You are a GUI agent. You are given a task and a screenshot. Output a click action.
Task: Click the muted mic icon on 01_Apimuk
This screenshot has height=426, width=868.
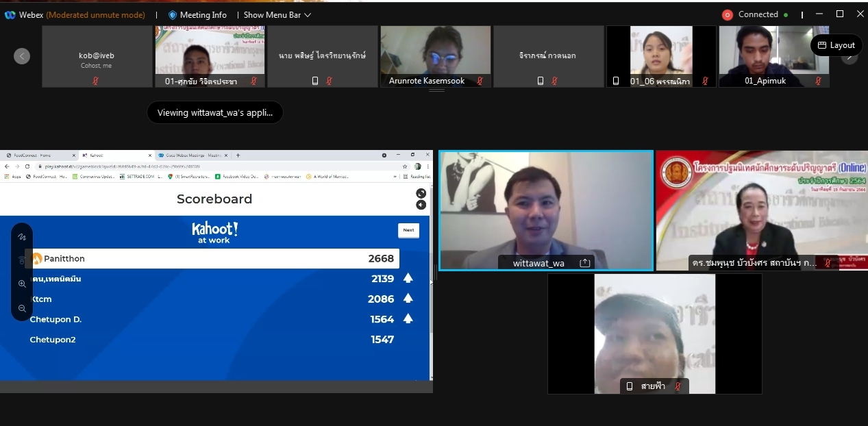tap(818, 81)
